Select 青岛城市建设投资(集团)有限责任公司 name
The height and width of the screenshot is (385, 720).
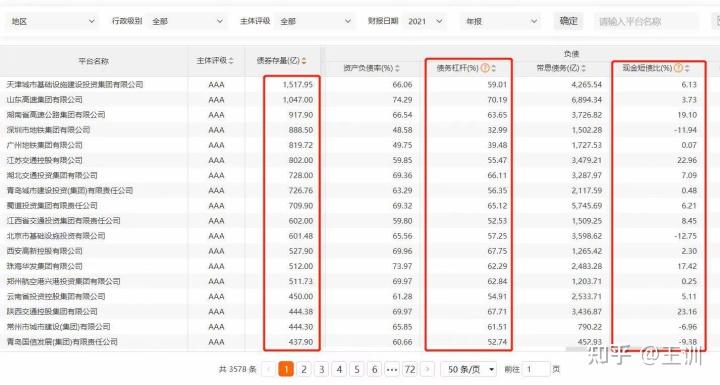70,190
